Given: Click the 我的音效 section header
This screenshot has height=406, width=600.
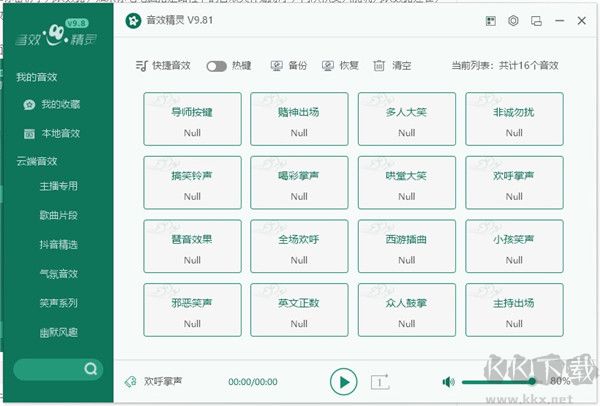Looking at the screenshot, I should (x=36, y=77).
